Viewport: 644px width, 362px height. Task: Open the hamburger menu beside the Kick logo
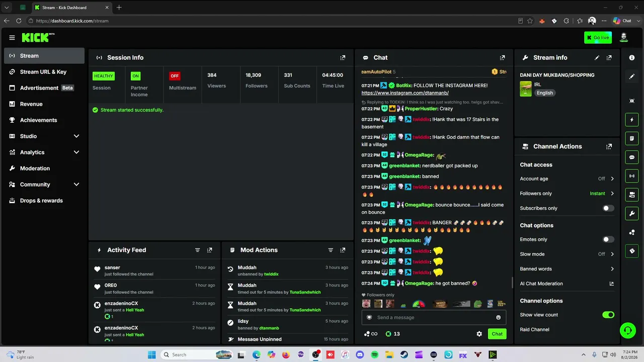pos(12,38)
